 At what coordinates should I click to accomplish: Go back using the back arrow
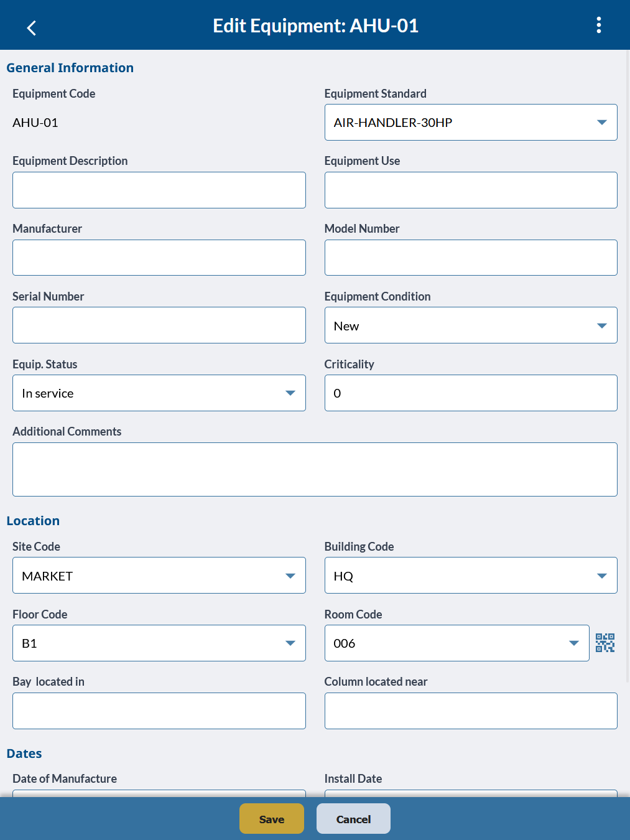(x=32, y=27)
